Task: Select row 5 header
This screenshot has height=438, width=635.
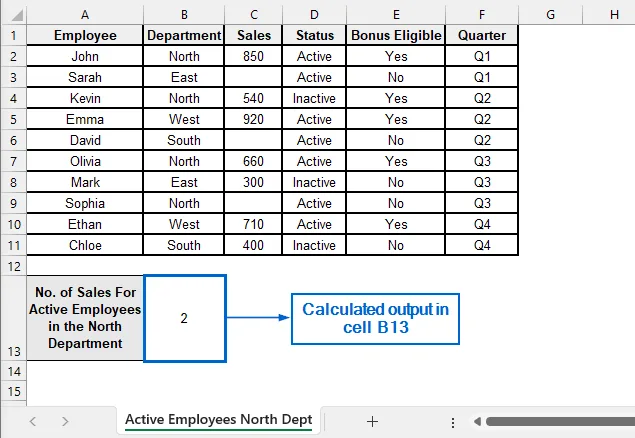Action: pos(14,119)
